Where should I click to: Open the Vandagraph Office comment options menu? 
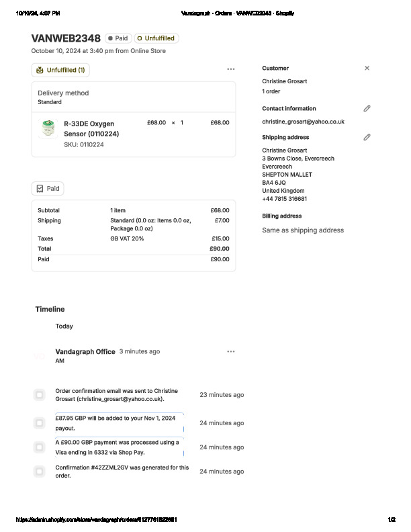231,351
